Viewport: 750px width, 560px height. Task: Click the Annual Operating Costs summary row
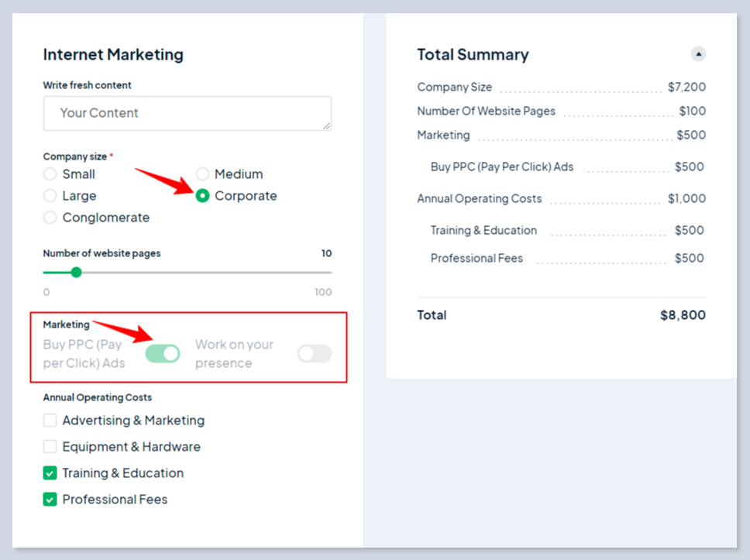(480, 198)
